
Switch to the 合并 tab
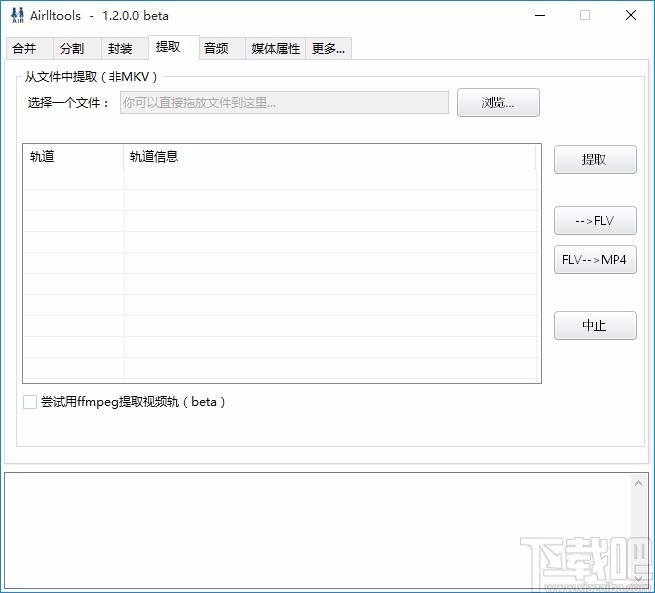tap(29, 49)
